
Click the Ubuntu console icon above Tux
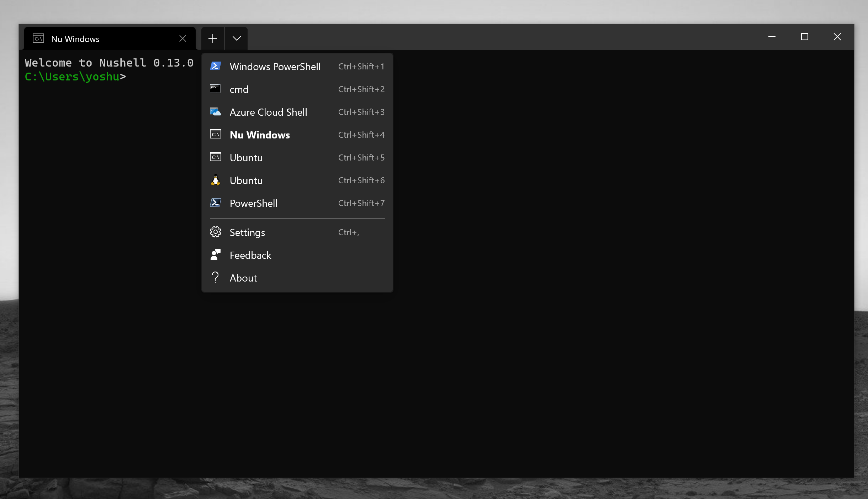215,157
